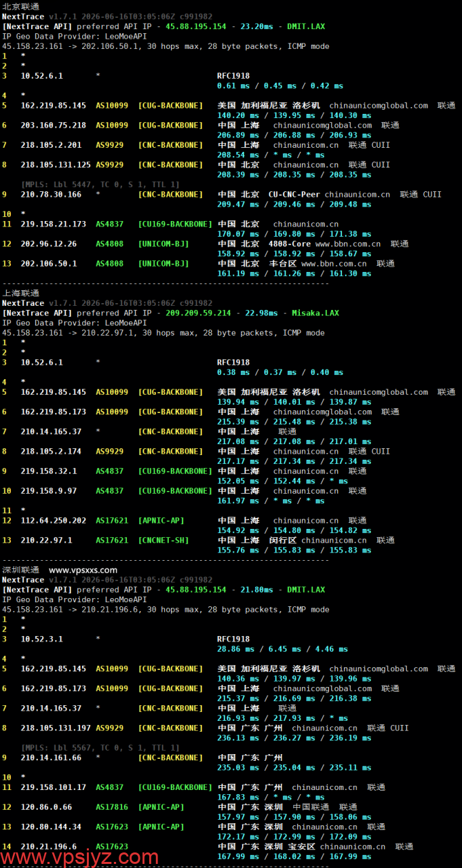Click the 宝安区 district text

(x=302, y=847)
